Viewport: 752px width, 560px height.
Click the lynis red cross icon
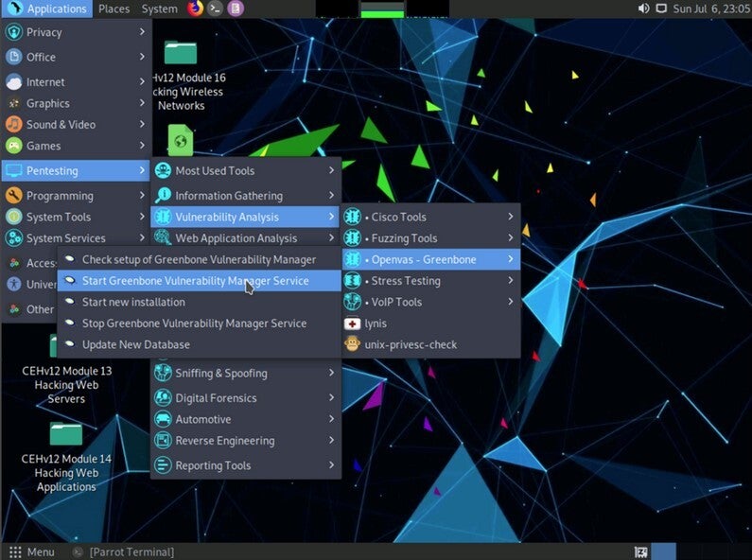click(x=353, y=324)
